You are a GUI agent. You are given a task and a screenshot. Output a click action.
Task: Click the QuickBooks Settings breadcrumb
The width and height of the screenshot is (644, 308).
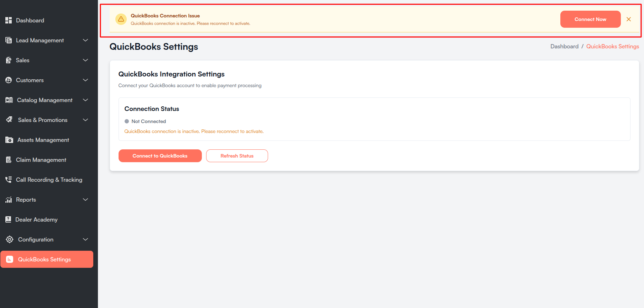613,47
